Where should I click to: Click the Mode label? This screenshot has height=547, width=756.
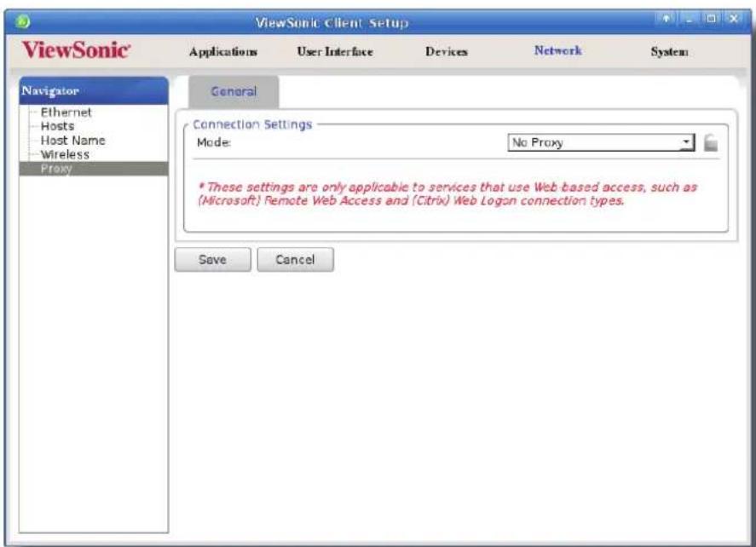click(214, 142)
